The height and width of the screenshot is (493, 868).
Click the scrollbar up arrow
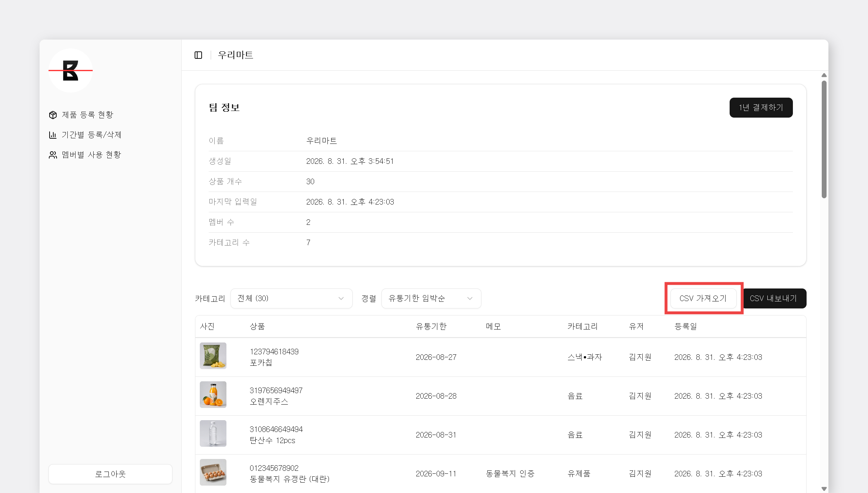pyautogui.click(x=824, y=75)
